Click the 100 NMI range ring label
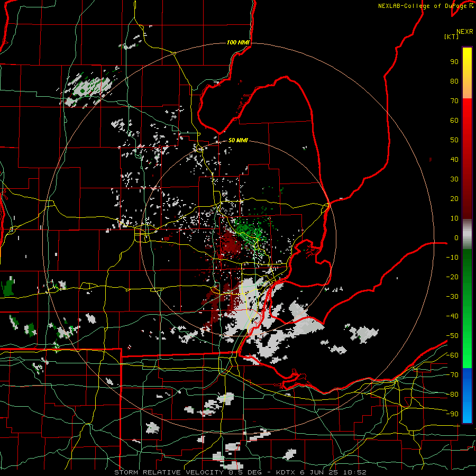Image resolution: width=476 pixels, height=476 pixels. [238, 42]
